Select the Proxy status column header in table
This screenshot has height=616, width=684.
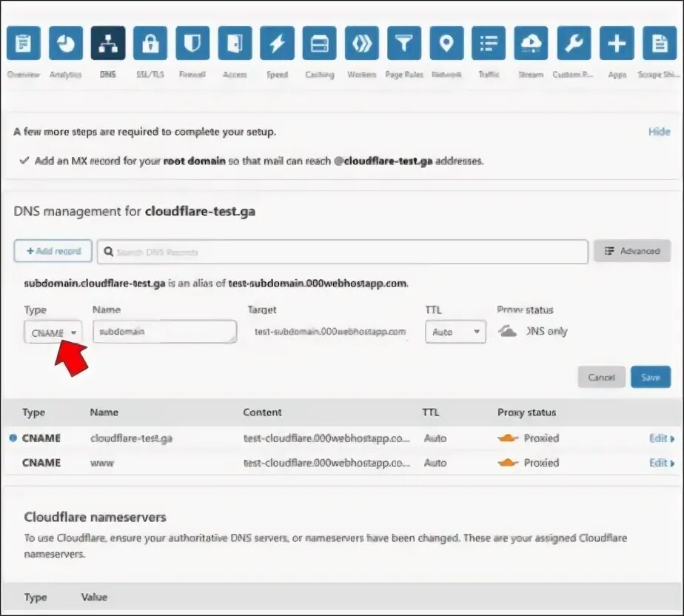coord(526,412)
